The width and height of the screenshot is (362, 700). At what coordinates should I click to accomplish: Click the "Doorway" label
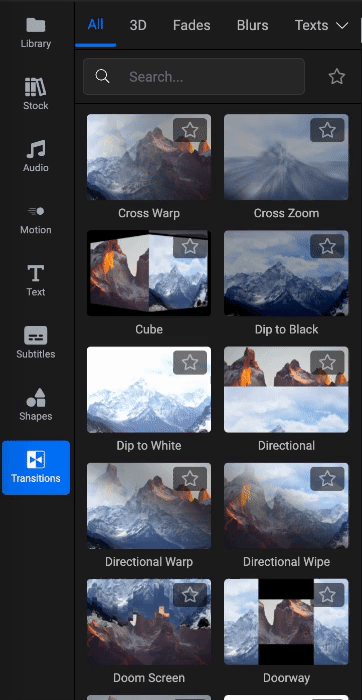point(286,678)
